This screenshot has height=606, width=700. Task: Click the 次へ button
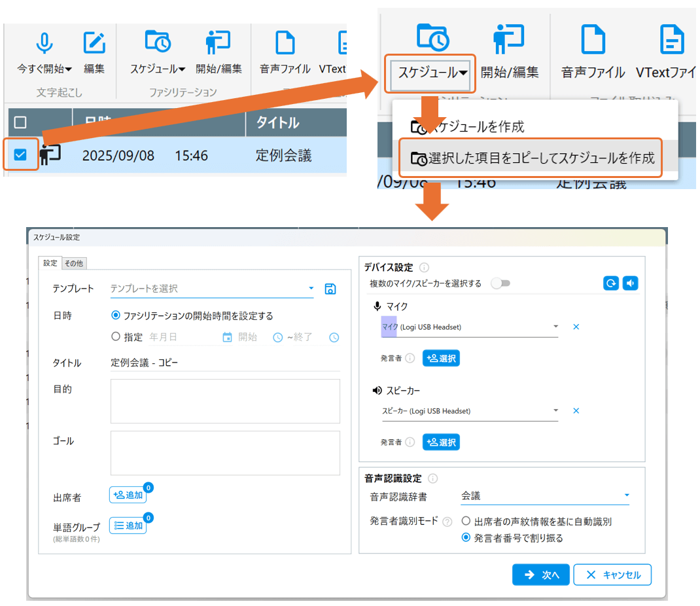(541, 575)
